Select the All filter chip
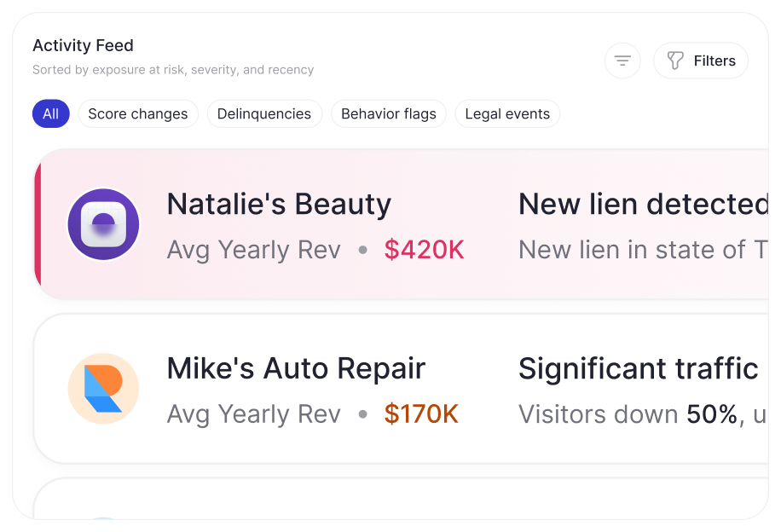 tap(51, 114)
